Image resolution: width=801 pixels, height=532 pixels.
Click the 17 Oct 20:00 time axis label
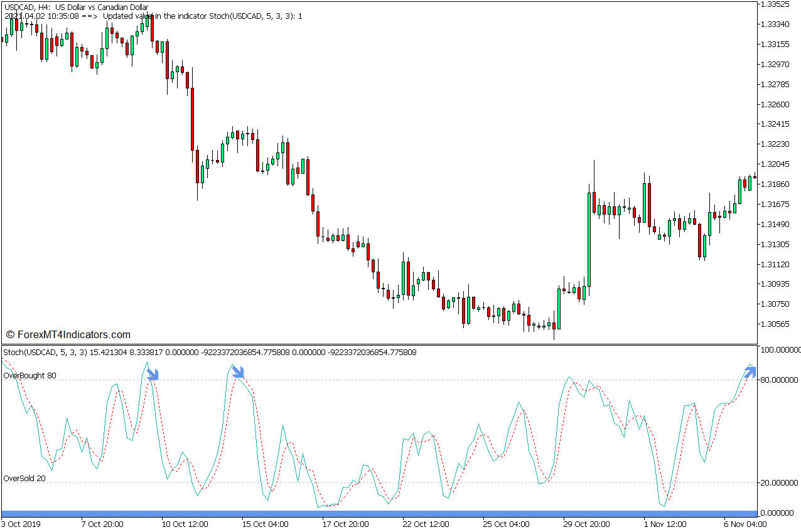point(344,524)
